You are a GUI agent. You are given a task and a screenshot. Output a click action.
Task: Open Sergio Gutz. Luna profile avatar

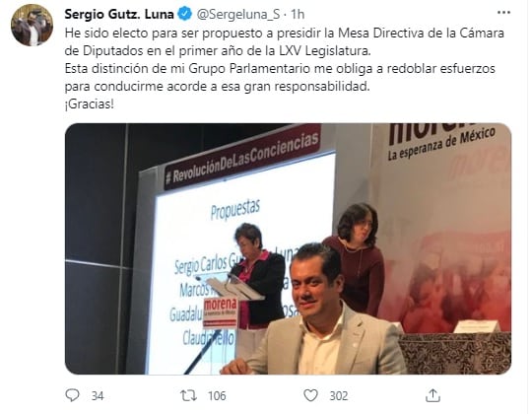(x=32, y=25)
